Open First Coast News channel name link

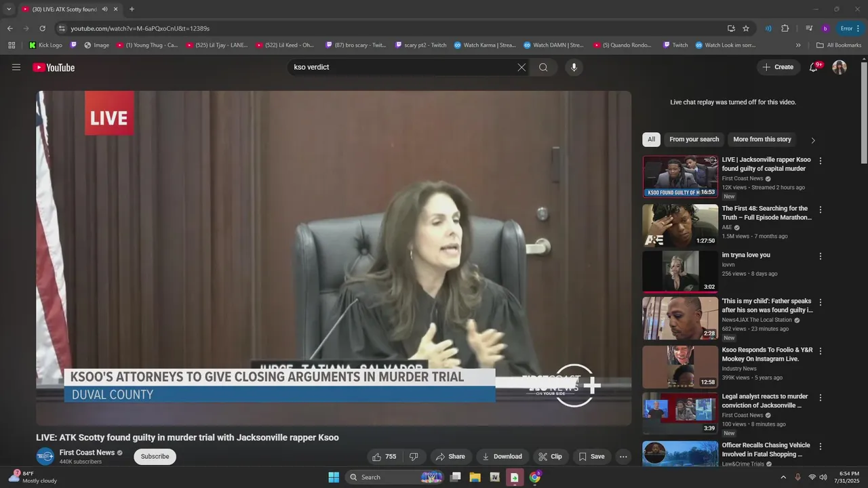click(x=87, y=453)
